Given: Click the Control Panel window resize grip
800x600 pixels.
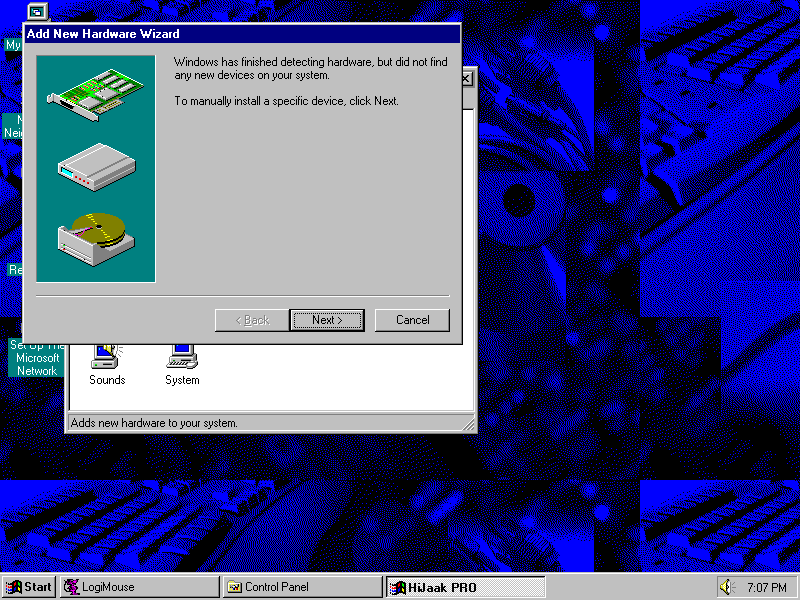Looking at the screenshot, I should 468,425.
